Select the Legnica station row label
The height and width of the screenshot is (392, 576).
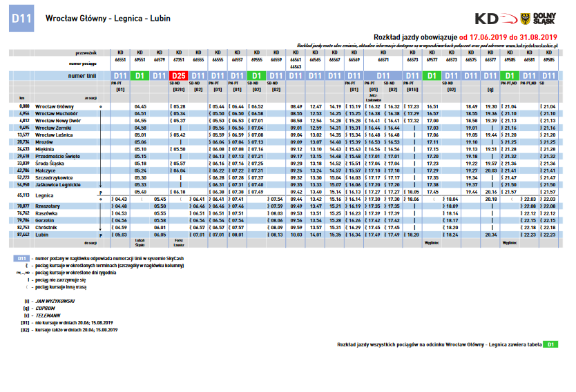46,195
